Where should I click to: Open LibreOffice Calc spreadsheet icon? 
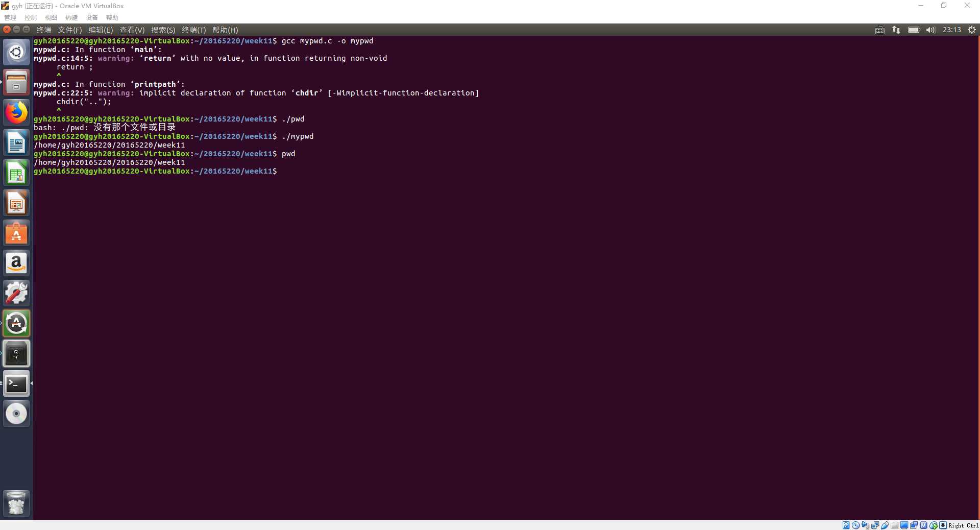point(16,173)
